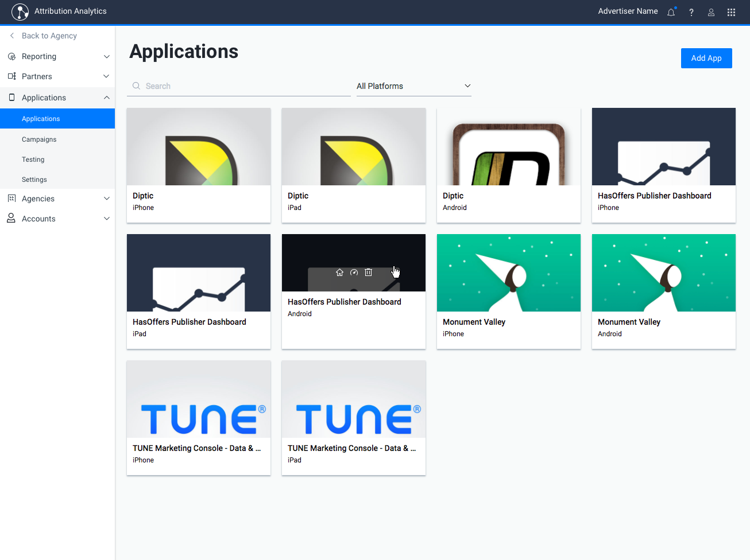750x560 pixels.
Task: Click trash icon on HasOffers Android card
Action: [369, 273]
